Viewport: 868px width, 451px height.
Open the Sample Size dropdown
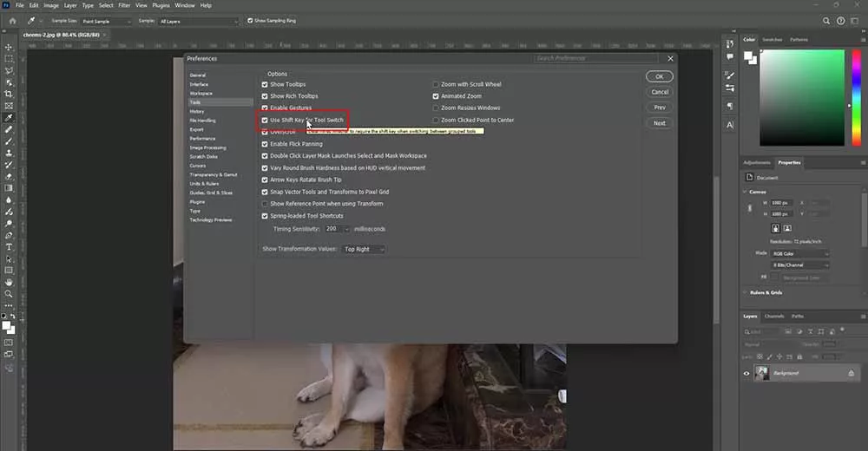(107, 21)
